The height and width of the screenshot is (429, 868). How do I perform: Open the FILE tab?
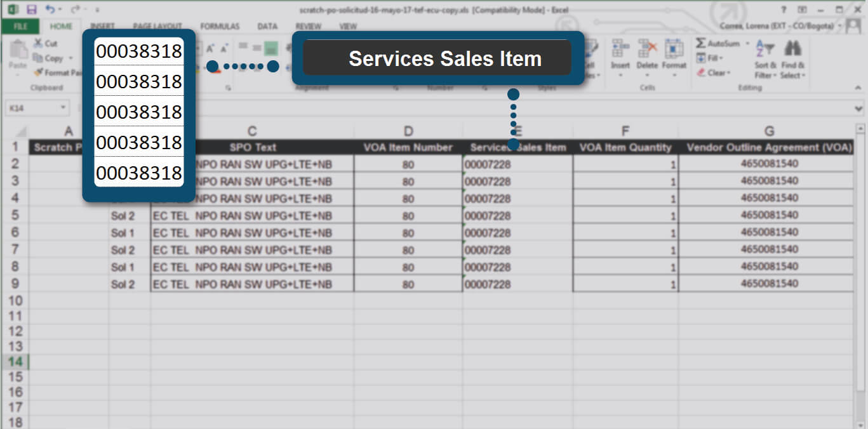[x=20, y=27]
